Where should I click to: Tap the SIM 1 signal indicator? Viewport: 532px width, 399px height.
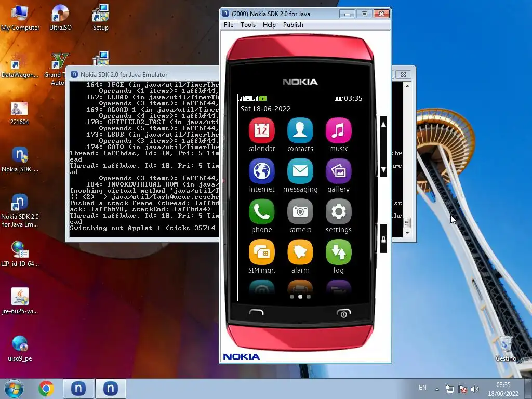(x=245, y=98)
